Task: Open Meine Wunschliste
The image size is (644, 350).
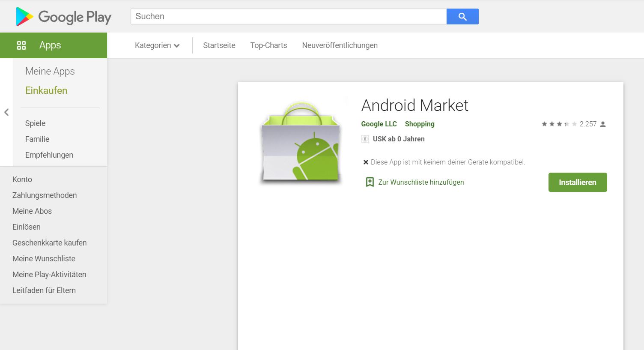Action: (x=44, y=259)
